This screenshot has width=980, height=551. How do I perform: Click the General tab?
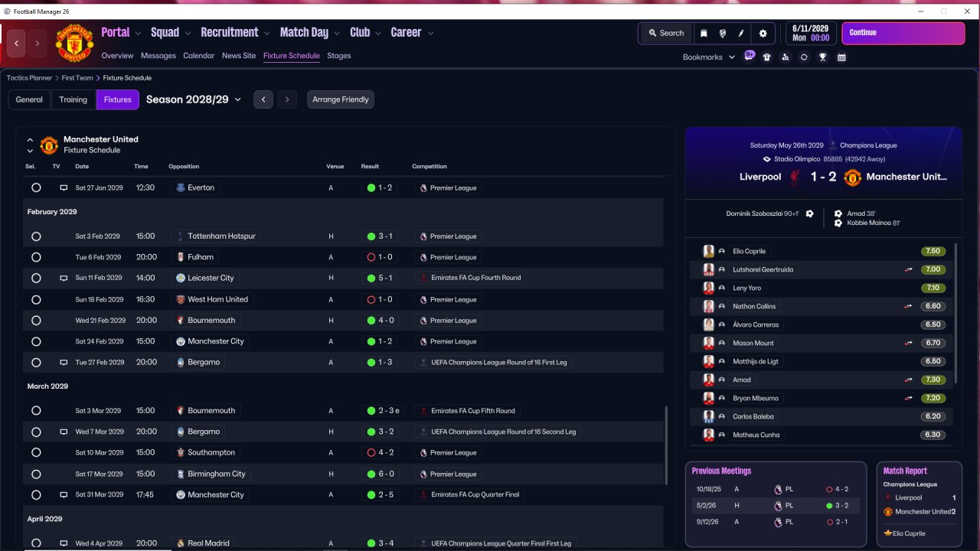point(29,99)
